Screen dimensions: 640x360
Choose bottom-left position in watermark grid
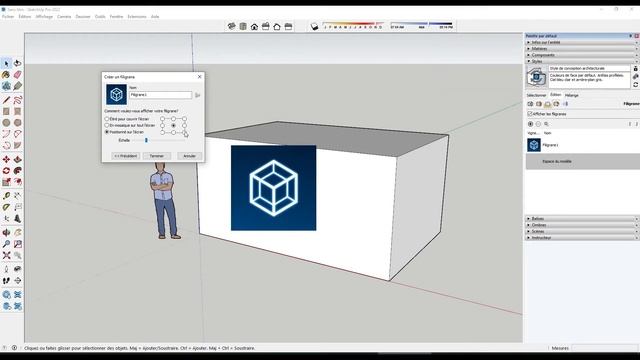click(x=162, y=132)
